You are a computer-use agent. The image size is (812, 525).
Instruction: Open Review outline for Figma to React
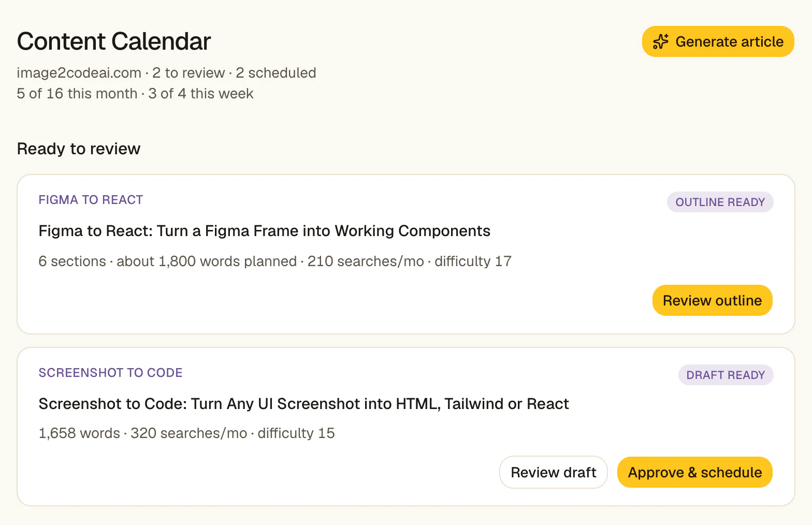click(712, 300)
